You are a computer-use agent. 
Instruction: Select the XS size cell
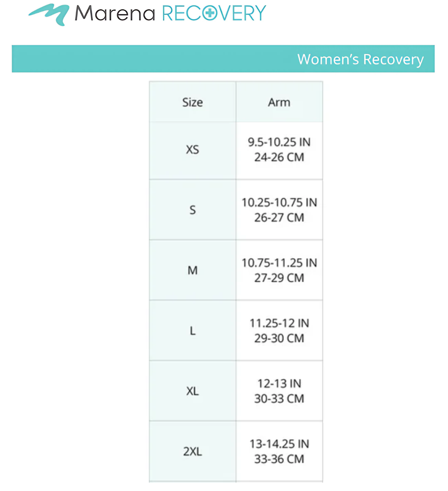[x=193, y=150]
